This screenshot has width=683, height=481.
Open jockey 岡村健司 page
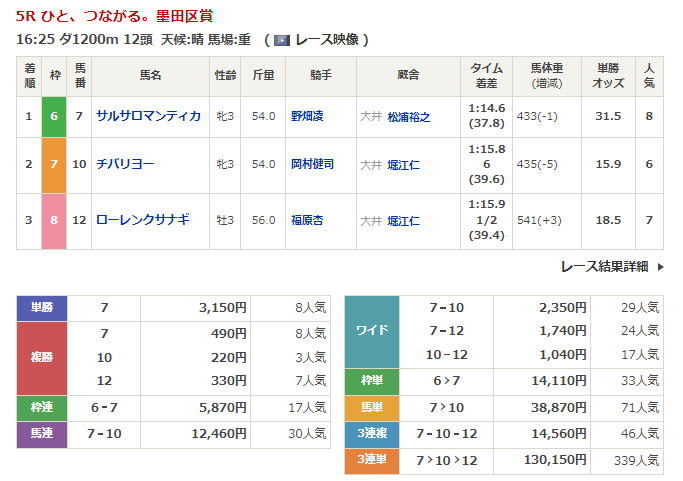(x=312, y=164)
